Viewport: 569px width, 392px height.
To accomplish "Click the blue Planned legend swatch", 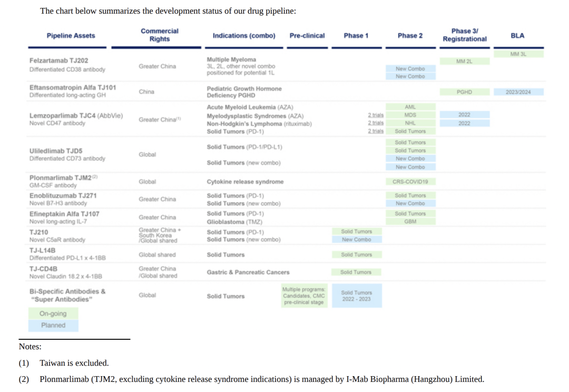I will pyautogui.click(x=53, y=326).
